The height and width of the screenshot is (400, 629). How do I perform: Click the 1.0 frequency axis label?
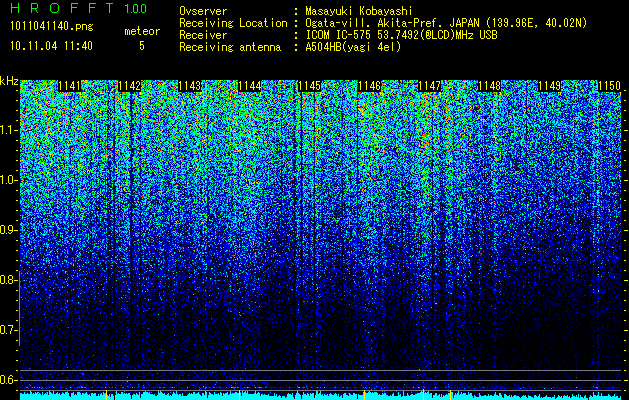(7, 181)
